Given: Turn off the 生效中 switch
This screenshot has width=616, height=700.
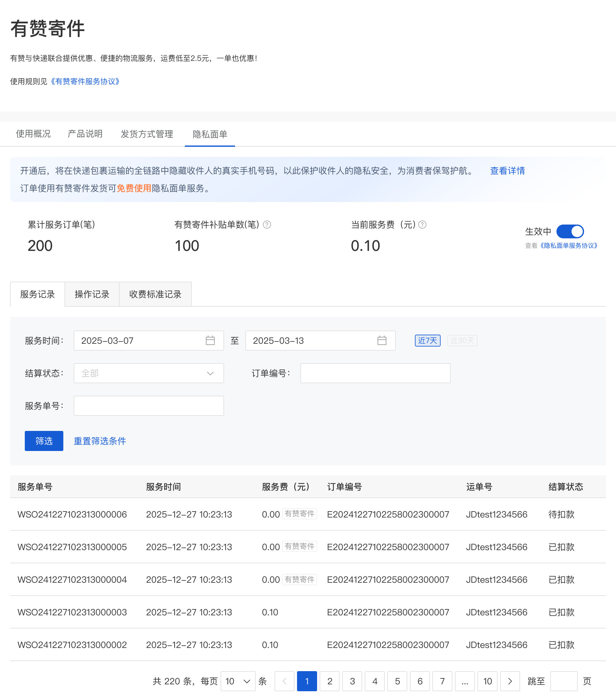Looking at the screenshot, I should coord(570,231).
